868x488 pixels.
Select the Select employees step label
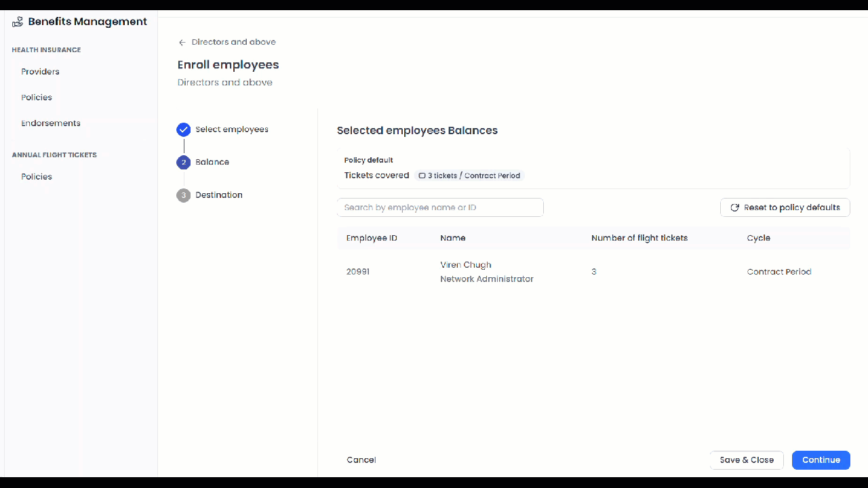(x=232, y=129)
